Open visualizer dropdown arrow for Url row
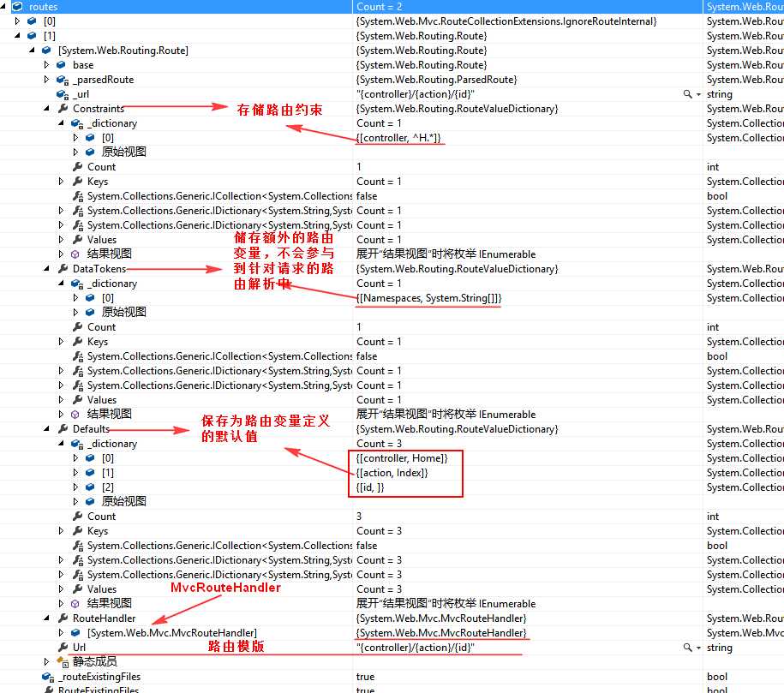784x693 pixels. coord(698,648)
